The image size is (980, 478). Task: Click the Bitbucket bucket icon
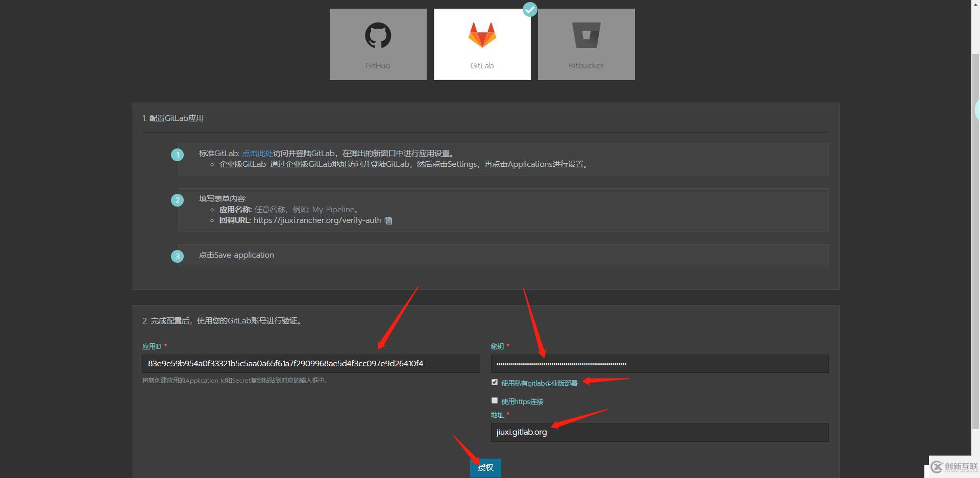[586, 35]
